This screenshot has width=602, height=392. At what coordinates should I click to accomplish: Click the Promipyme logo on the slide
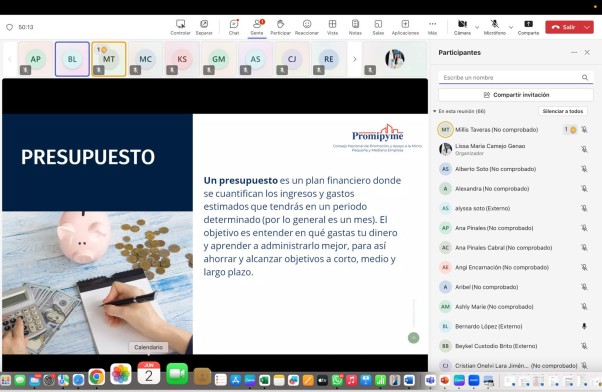(x=378, y=137)
